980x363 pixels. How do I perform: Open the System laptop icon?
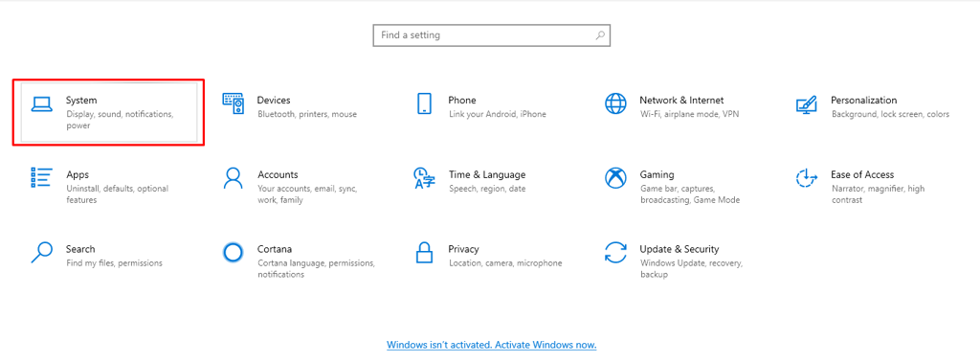click(42, 103)
